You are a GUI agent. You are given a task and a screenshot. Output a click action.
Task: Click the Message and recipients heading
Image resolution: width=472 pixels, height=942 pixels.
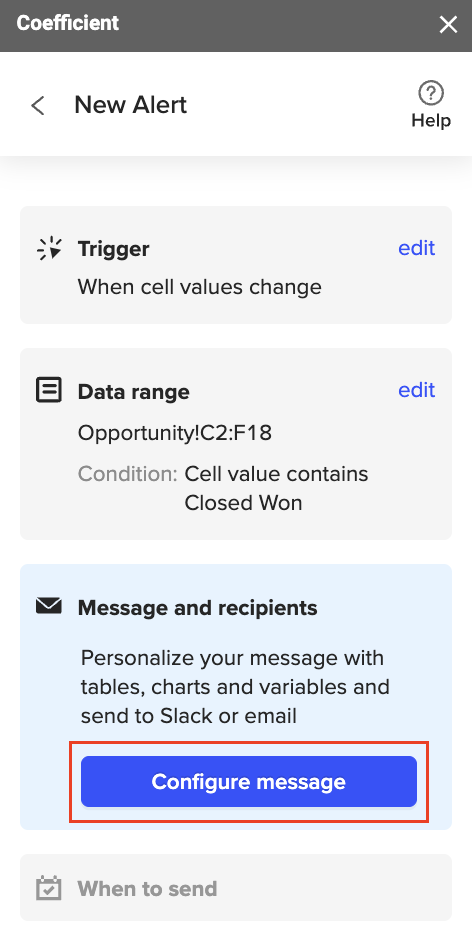198,608
